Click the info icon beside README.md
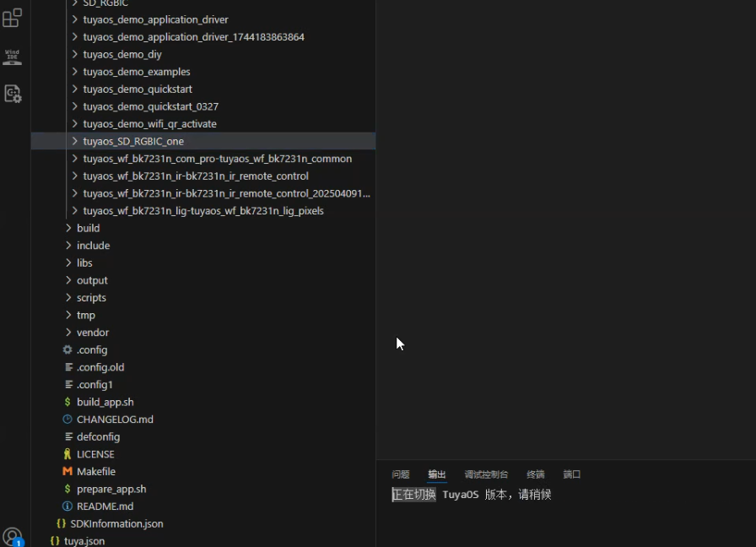Image resolution: width=756 pixels, height=547 pixels. (67, 506)
